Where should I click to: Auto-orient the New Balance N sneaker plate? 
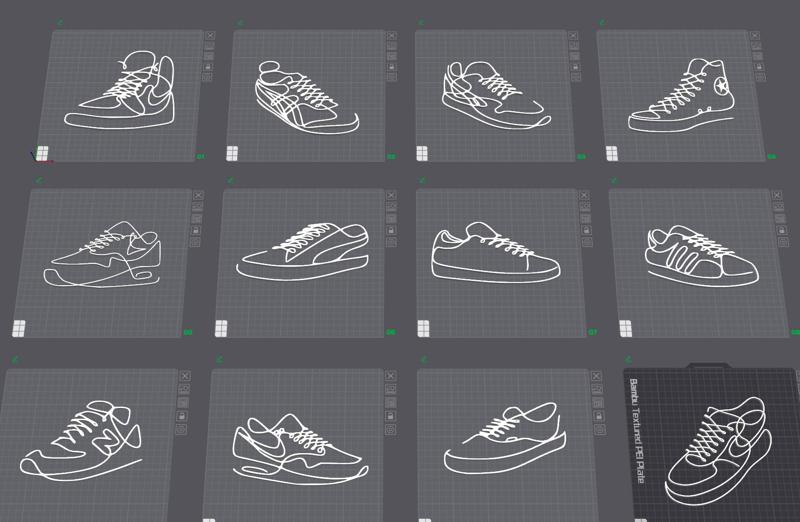(184, 389)
